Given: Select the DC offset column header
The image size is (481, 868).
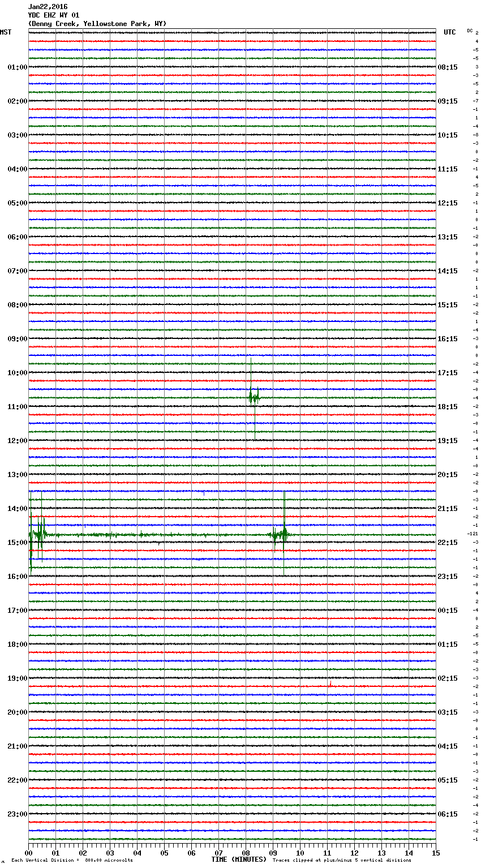Looking at the screenshot, I should [x=470, y=31].
